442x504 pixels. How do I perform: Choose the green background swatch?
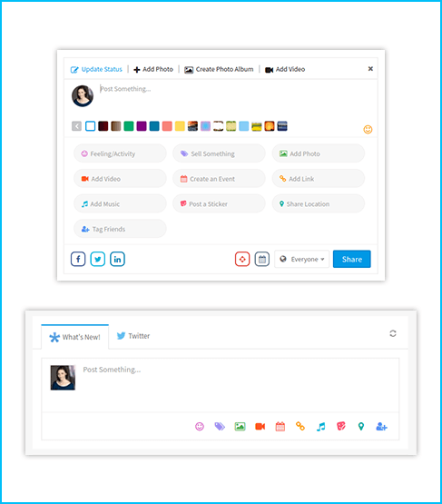pos(129,126)
